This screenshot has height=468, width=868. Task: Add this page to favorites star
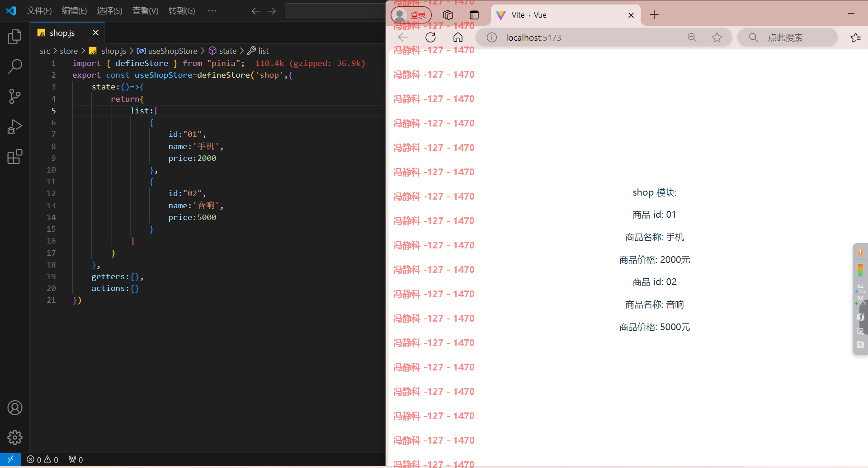click(717, 37)
